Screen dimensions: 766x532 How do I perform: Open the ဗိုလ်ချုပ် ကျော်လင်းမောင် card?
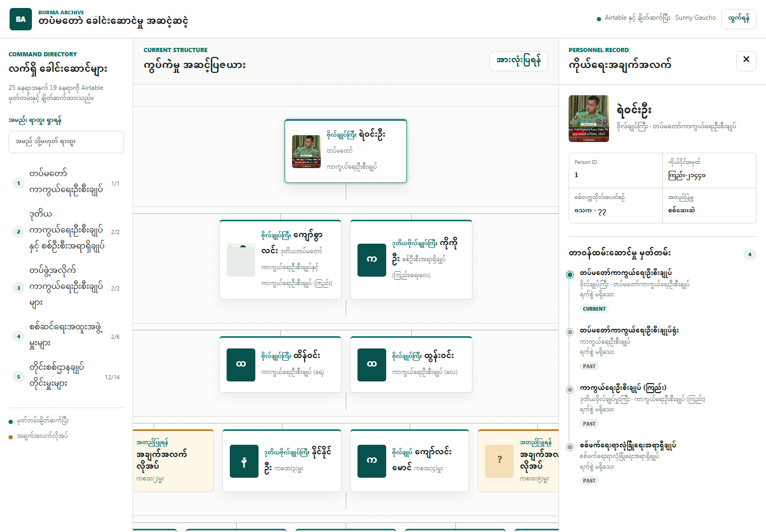pos(410,461)
